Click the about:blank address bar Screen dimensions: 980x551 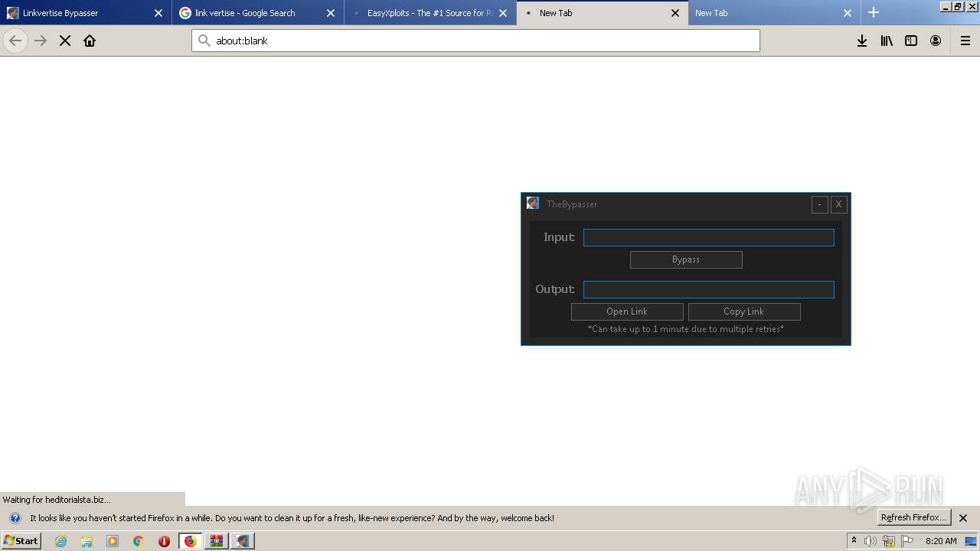[x=475, y=41]
